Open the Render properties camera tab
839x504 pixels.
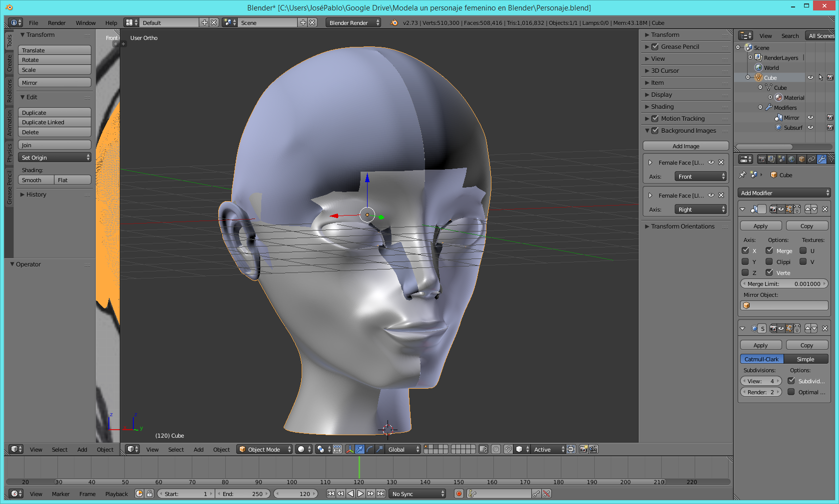(762, 160)
